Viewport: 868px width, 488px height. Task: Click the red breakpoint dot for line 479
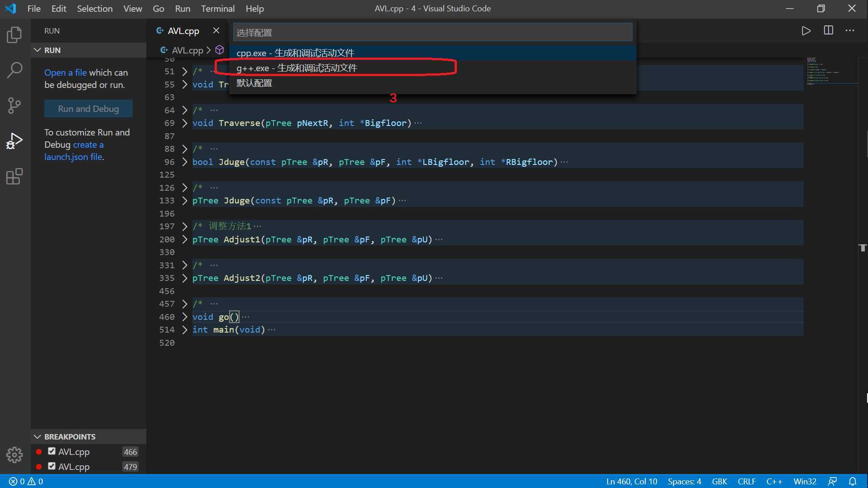(39, 466)
